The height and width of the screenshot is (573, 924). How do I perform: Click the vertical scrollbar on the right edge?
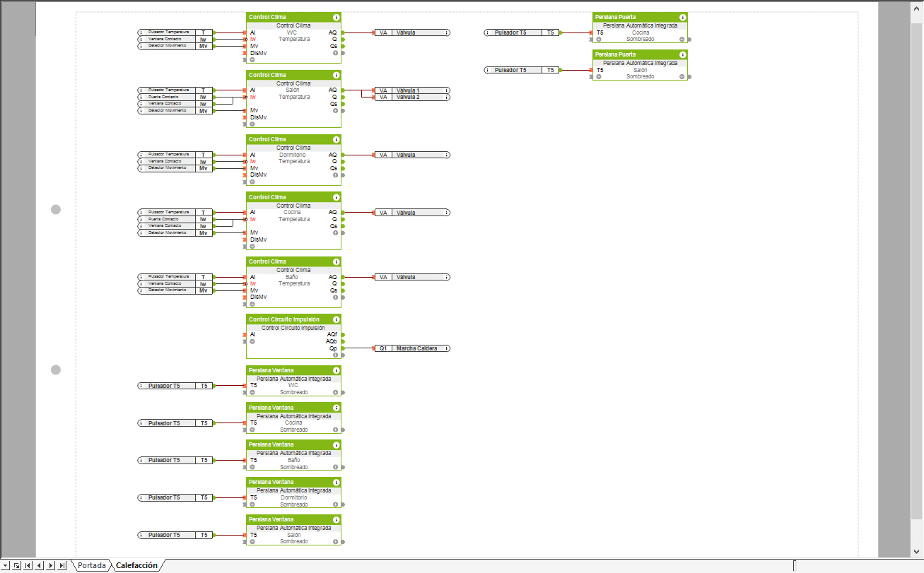(917, 283)
